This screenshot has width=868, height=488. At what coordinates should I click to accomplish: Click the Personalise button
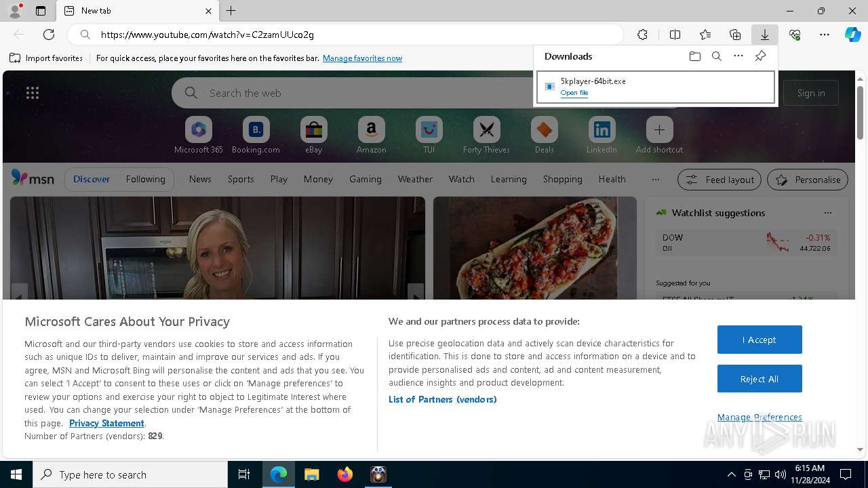pyautogui.click(x=808, y=180)
